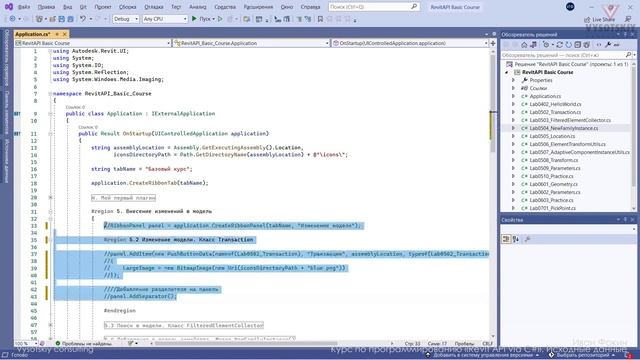
Task: Collapse the class Application outlining toggle
Action: [x=50, y=113]
